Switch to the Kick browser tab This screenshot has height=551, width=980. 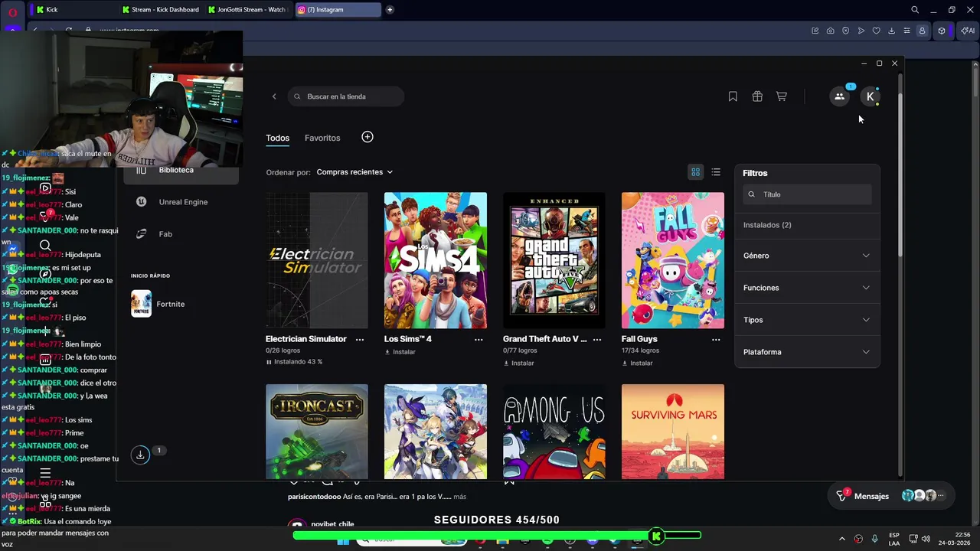(x=73, y=10)
